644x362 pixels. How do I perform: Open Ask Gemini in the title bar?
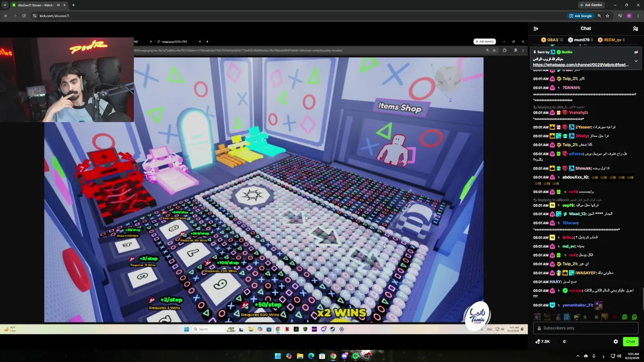(591, 5)
